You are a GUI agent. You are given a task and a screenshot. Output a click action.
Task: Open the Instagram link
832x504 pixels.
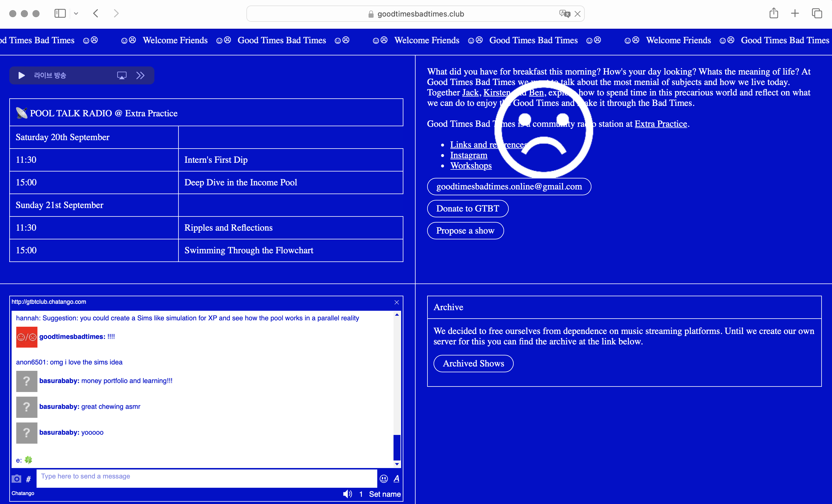tap(468, 155)
